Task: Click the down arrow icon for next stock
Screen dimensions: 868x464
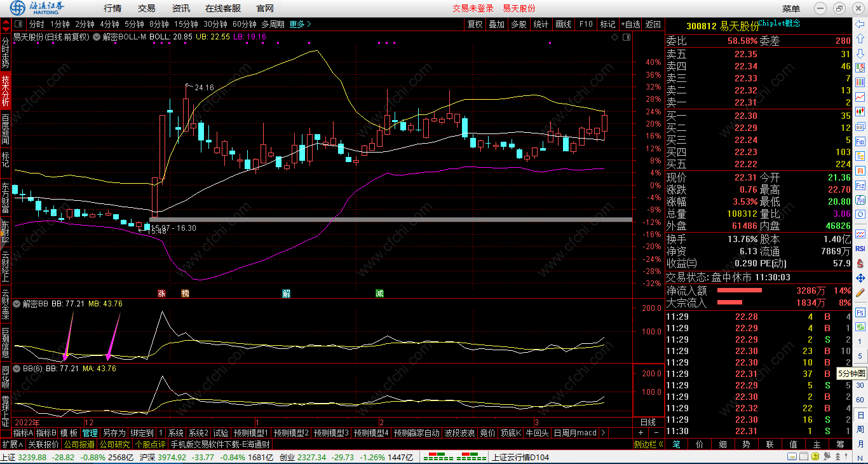Action: (860, 53)
